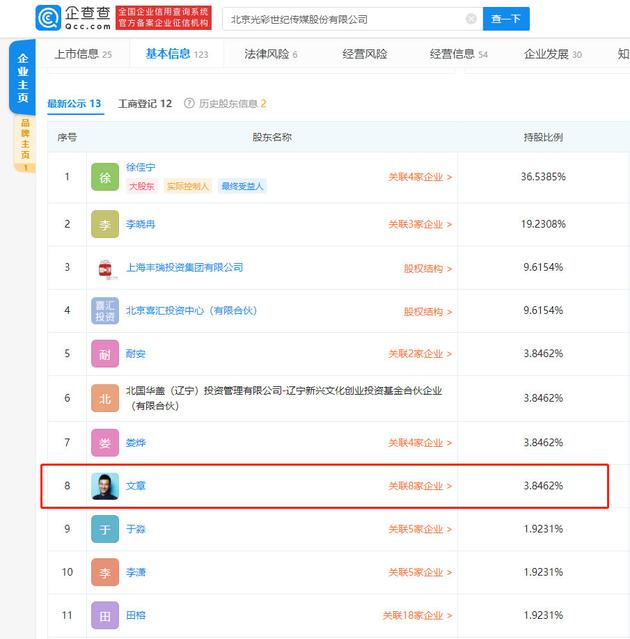Click the purple 田 avatar icon
The image size is (630, 639).
click(x=105, y=616)
